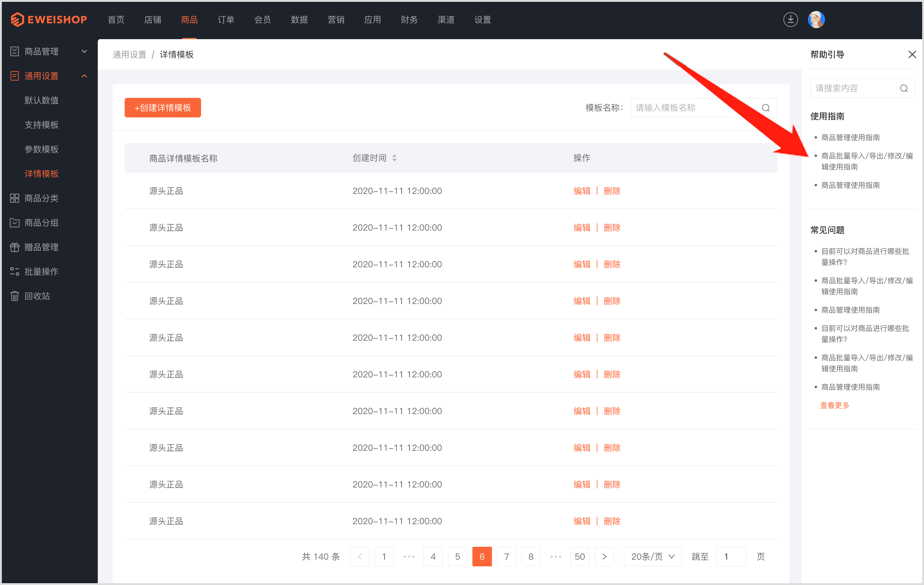Jump back pages via left ellipsis

point(409,557)
